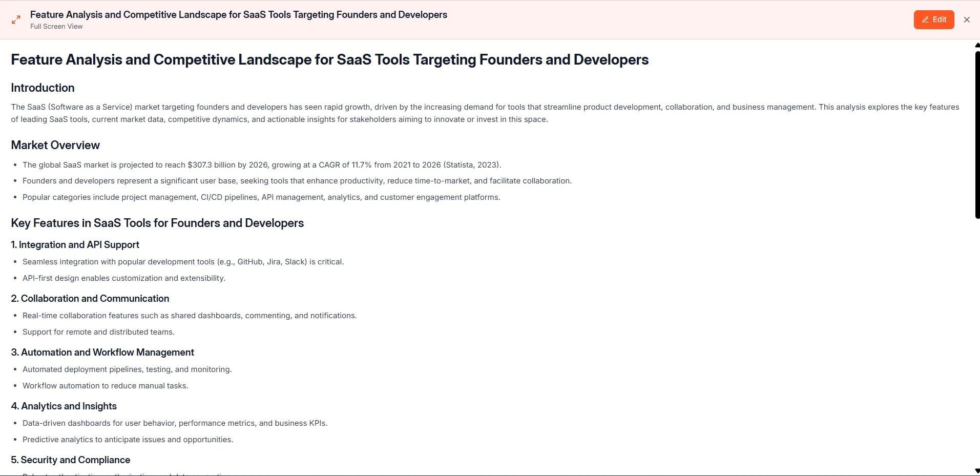Click the document title in the header bar

[238, 15]
